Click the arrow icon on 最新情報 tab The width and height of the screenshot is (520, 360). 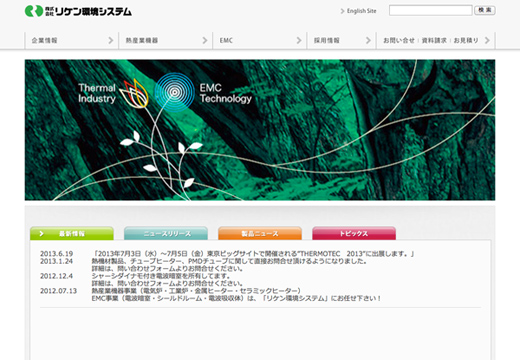coord(42,233)
